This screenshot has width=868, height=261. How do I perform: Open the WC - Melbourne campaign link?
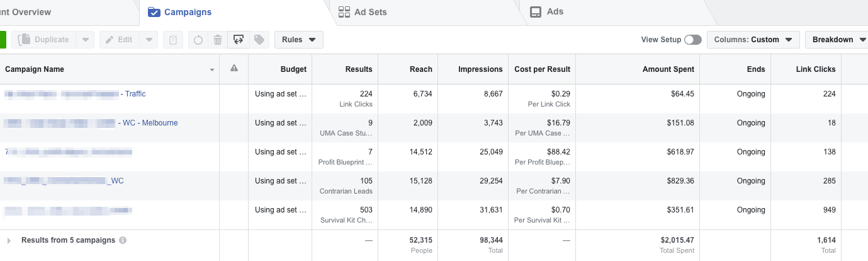[150, 123]
